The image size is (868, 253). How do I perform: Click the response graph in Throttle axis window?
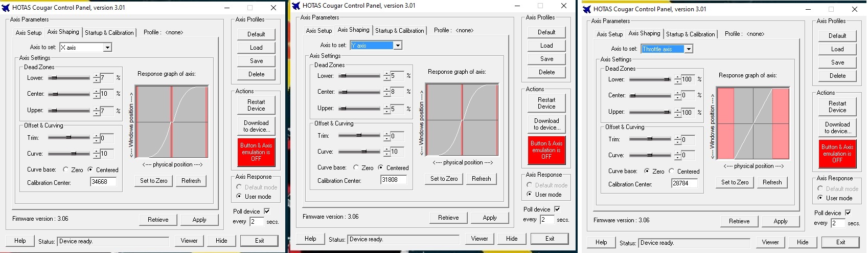point(753,124)
